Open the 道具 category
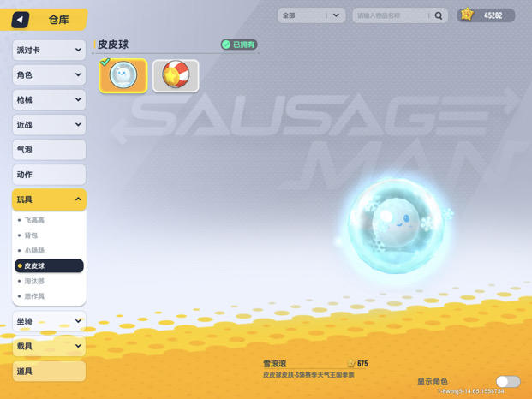Image resolution: width=532 pixels, height=399 pixels. [x=49, y=372]
